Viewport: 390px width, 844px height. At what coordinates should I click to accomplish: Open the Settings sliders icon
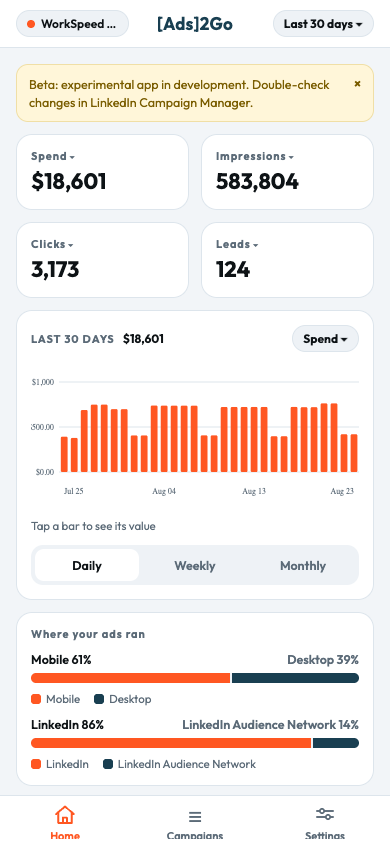pyautogui.click(x=325, y=814)
